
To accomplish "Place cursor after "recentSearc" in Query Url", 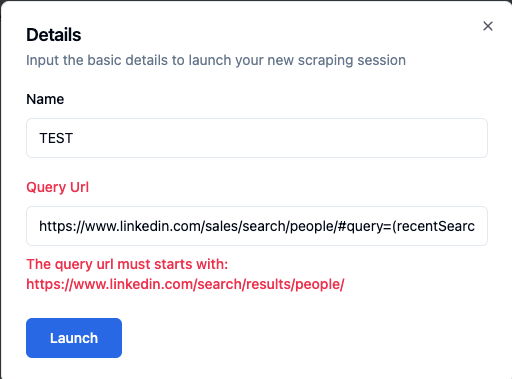I will [475, 226].
